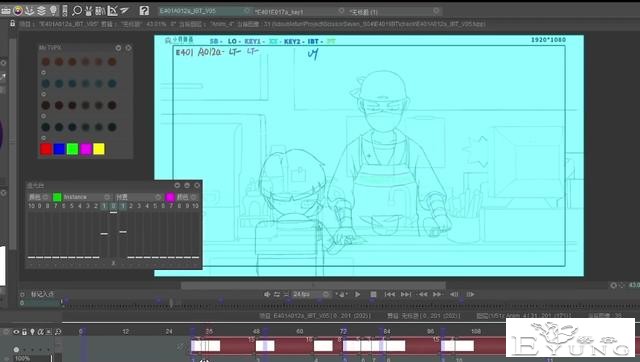Click the green previous-frames color swatch in the light table
Image resolution: width=640 pixels, height=362 pixels.
(57, 197)
